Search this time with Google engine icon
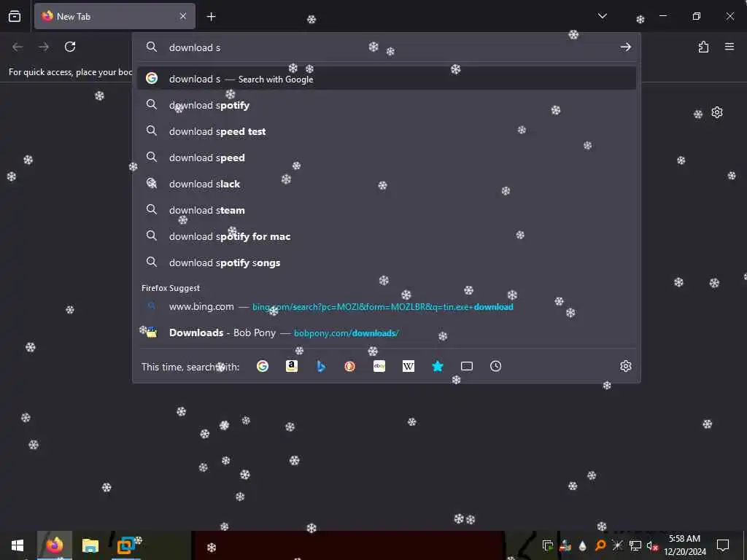Screen dimensions: 747x560 click(x=263, y=366)
